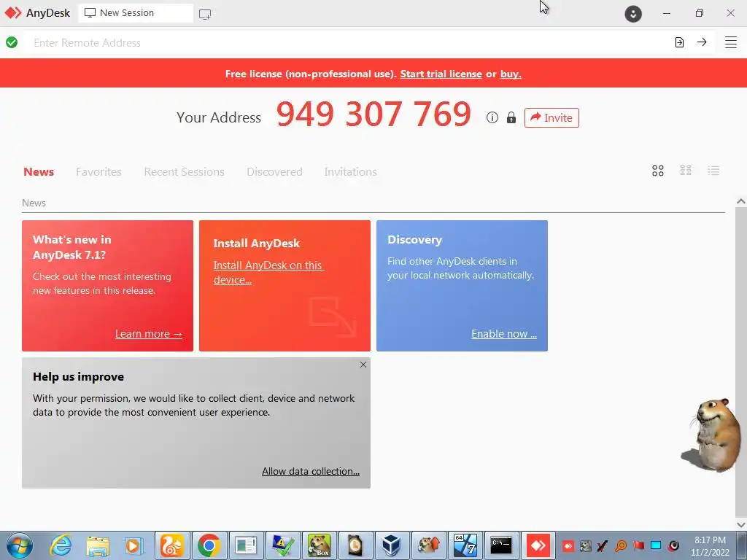Screen dimensions: 747x560
Task: Click the magnifier icon in system tray
Action: tap(621, 545)
